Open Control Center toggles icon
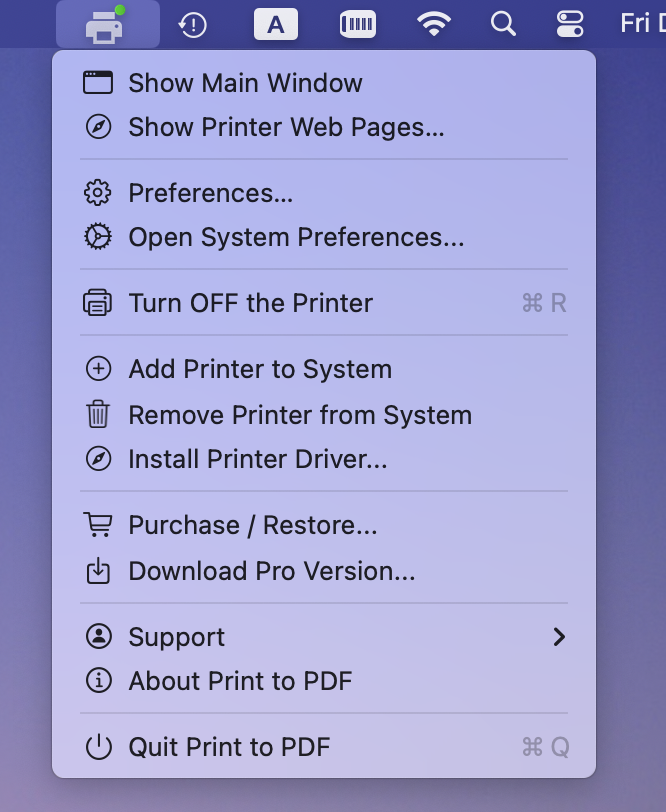666x812 pixels. (x=570, y=24)
